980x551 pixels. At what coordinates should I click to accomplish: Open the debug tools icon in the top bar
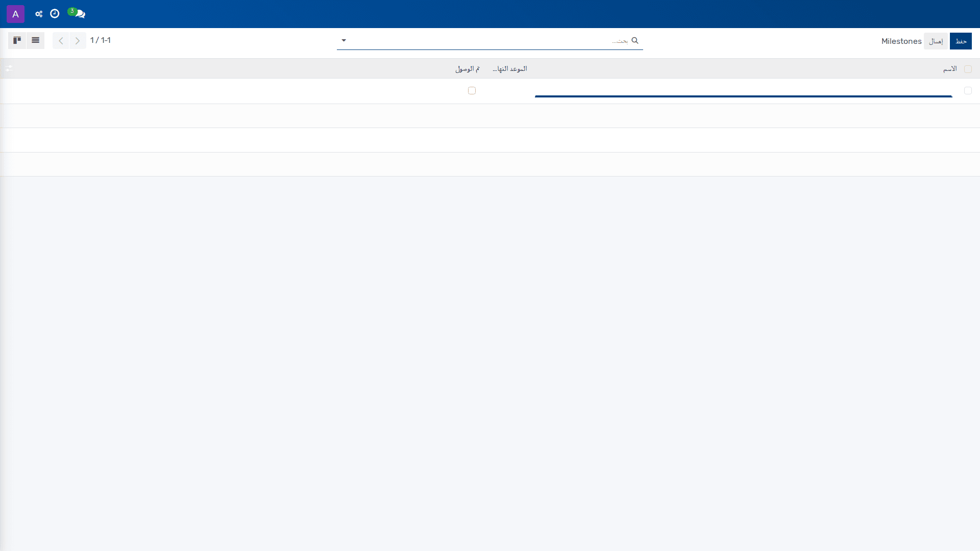(x=39, y=14)
